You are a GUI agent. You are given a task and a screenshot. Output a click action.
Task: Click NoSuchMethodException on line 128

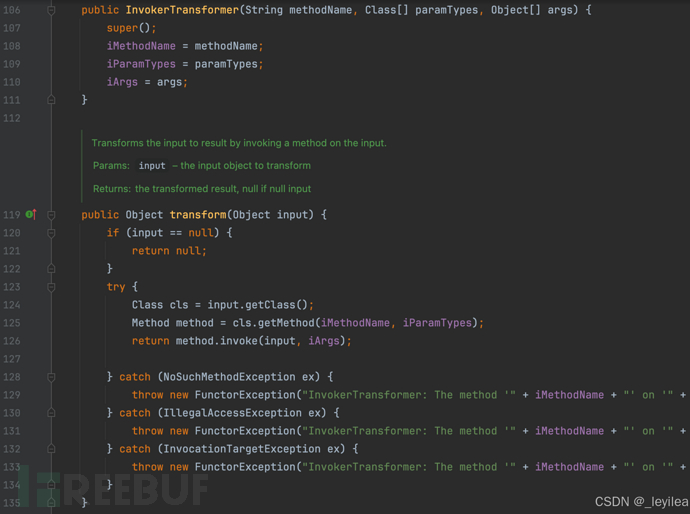pyautogui.click(x=229, y=377)
